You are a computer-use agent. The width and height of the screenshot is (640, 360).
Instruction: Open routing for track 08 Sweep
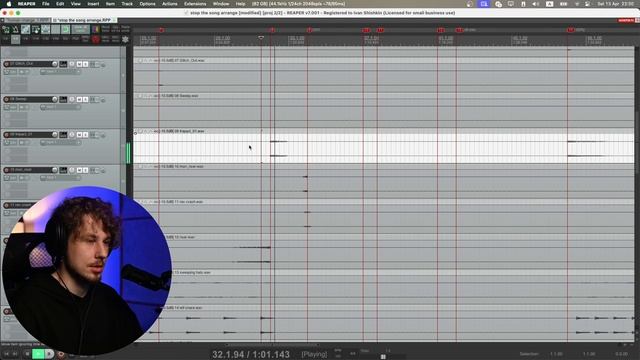coord(63,99)
